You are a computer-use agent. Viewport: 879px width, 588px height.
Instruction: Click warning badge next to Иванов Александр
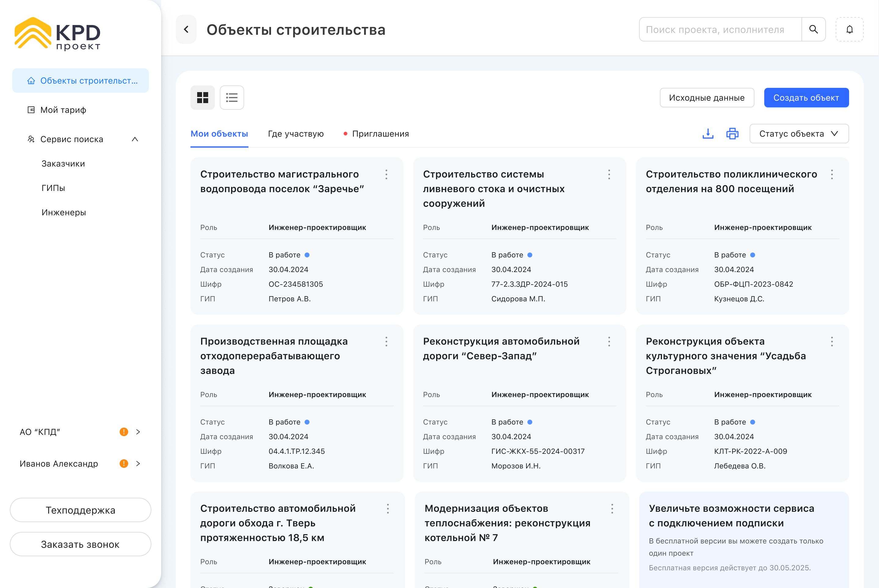coord(124,464)
